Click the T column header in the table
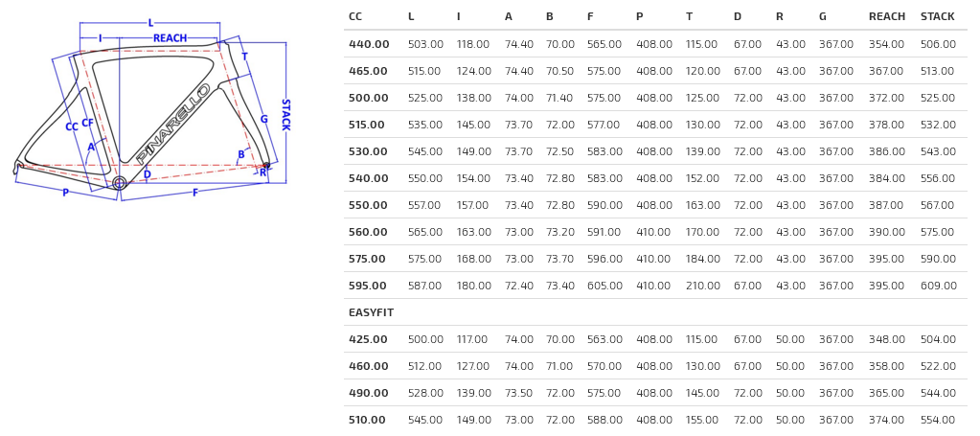Image resolution: width=980 pixels, height=436 pixels. click(689, 17)
